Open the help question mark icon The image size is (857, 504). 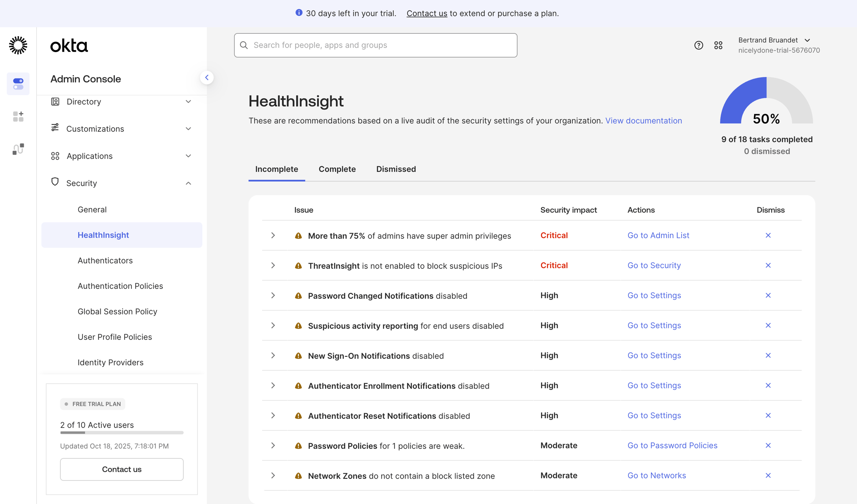point(698,45)
